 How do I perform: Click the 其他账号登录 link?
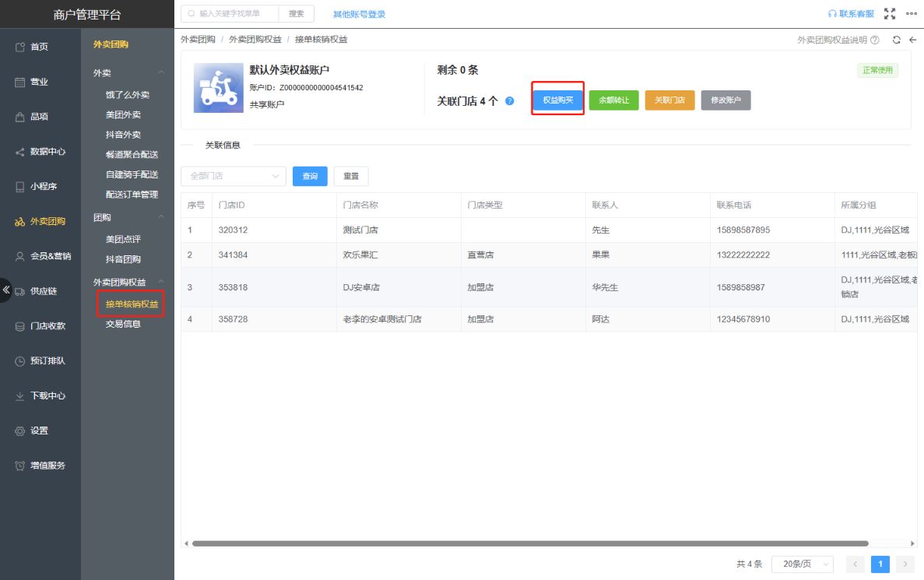tap(359, 14)
